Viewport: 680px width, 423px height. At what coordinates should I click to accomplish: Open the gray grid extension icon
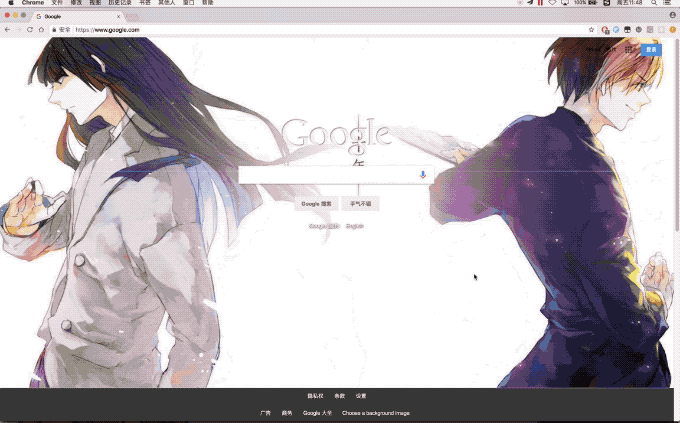click(x=650, y=30)
